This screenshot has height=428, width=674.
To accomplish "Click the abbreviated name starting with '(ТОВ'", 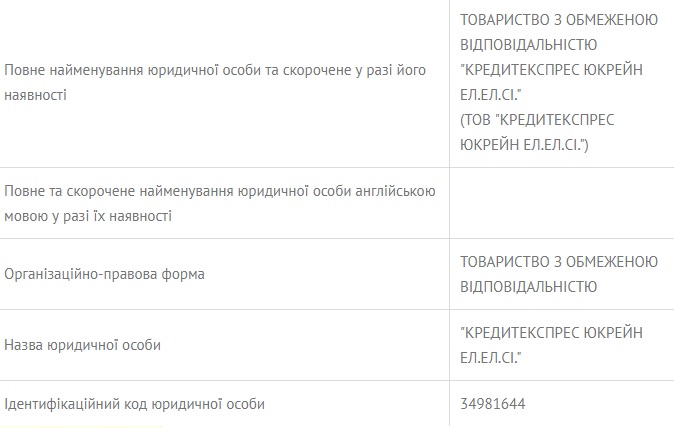I will (x=537, y=132).
